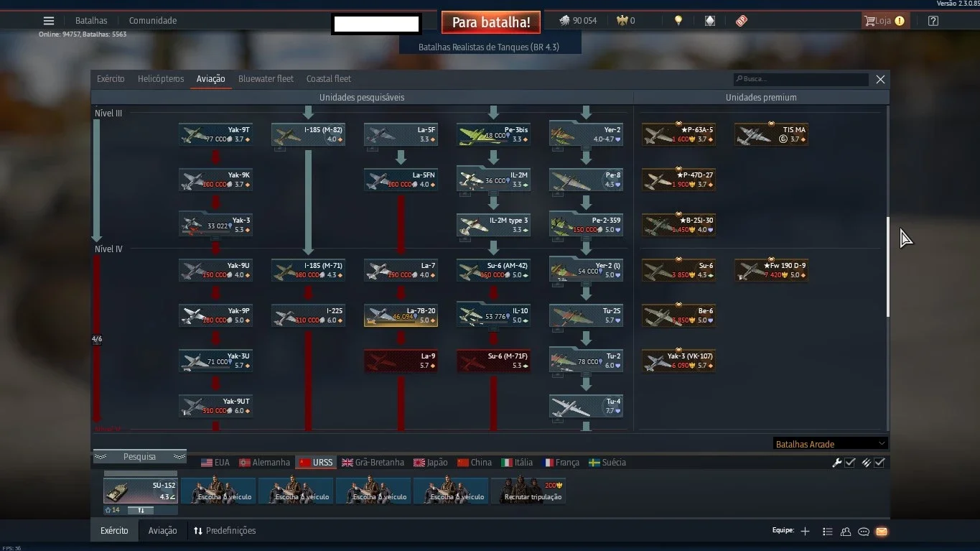The image size is (980, 551).
Task: Click the Busca search field
Action: [x=801, y=79]
